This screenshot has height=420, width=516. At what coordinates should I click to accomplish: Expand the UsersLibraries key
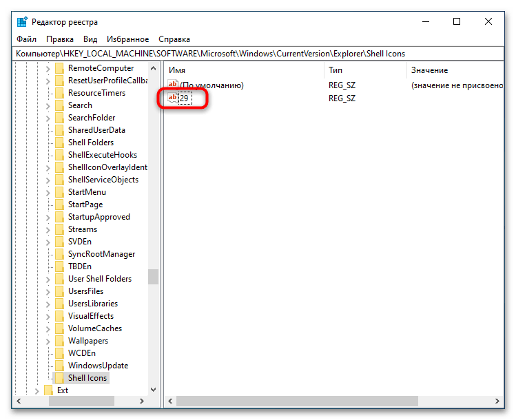point(48,304)
